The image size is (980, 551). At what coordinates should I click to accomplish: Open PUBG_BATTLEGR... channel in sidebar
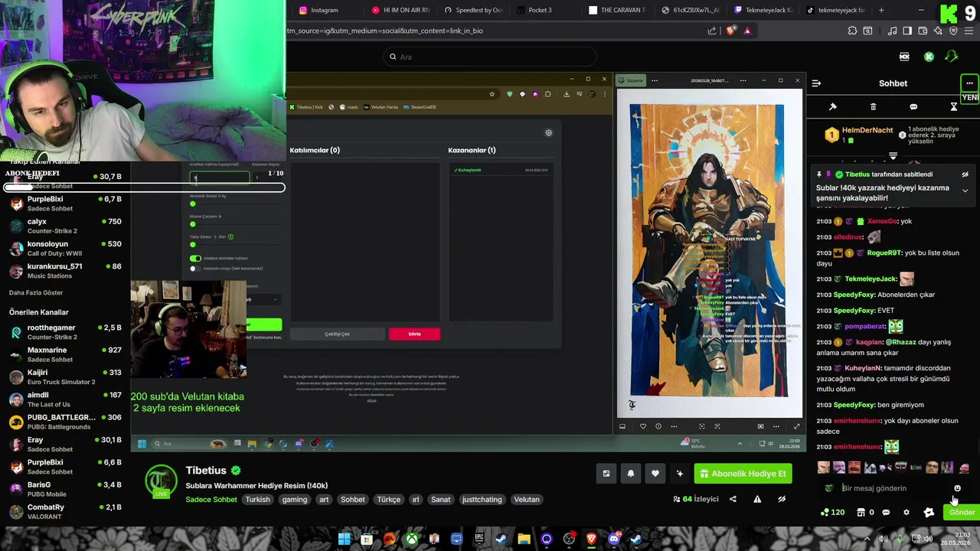[x=65, y=422]
